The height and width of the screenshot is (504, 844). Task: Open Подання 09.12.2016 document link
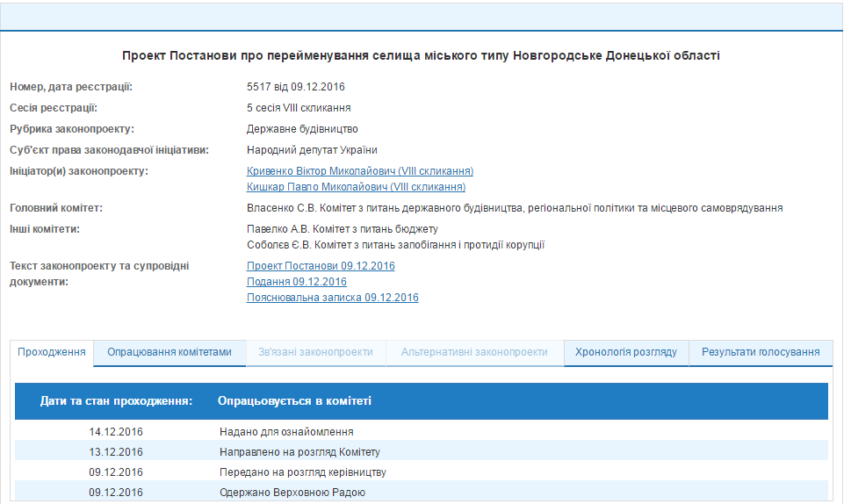click(297, 281)
